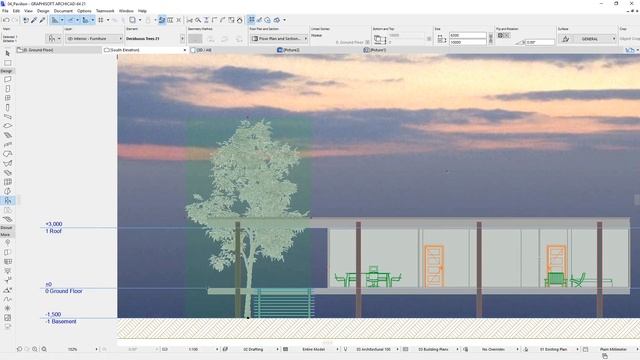640x360 pixels.
Task: Select the Mesh tool
Action: 7,219
